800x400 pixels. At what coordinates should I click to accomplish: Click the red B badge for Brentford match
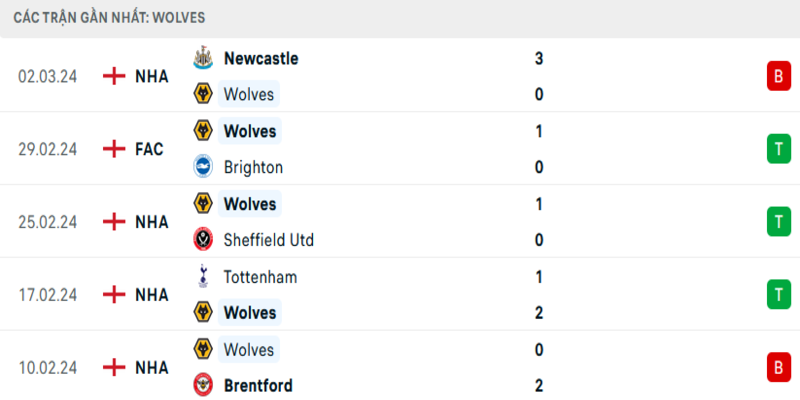point(777,367)
